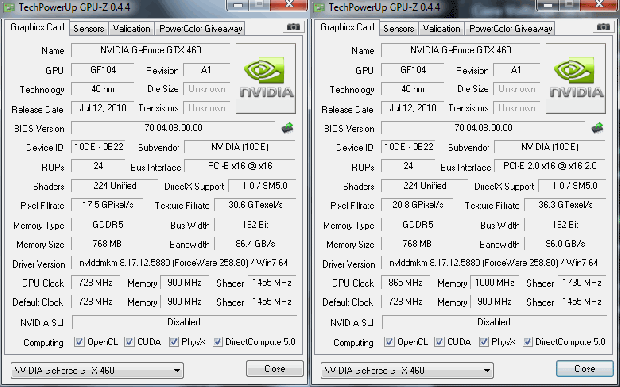Click the camera screenshot icon in right window
Screen dimensions: 620x387
(x=603, y=27)
